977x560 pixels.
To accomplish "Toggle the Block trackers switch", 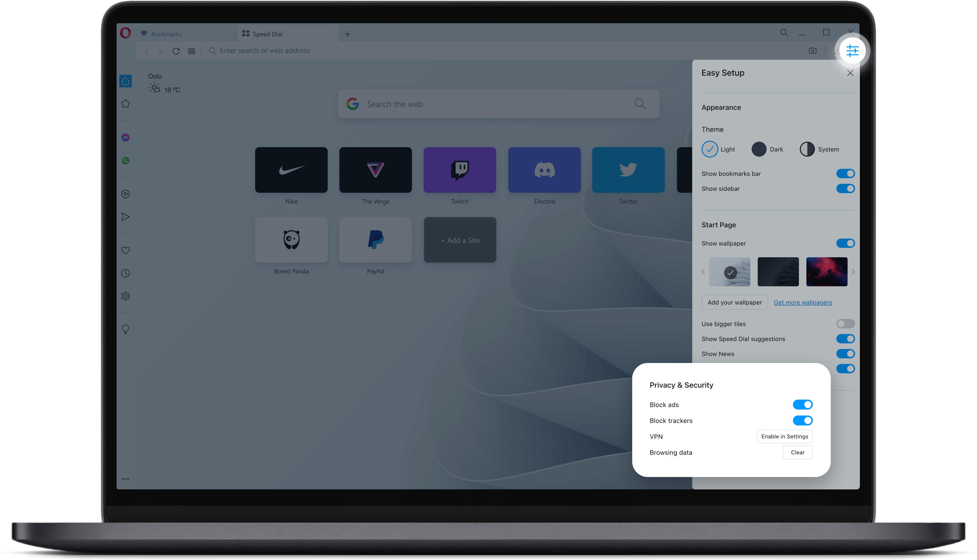I will coord(802,421).
